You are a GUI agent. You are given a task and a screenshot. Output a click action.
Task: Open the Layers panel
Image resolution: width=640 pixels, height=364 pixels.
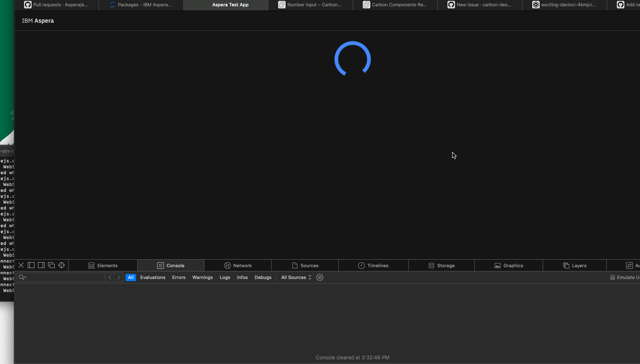click(x=575, y=265)
